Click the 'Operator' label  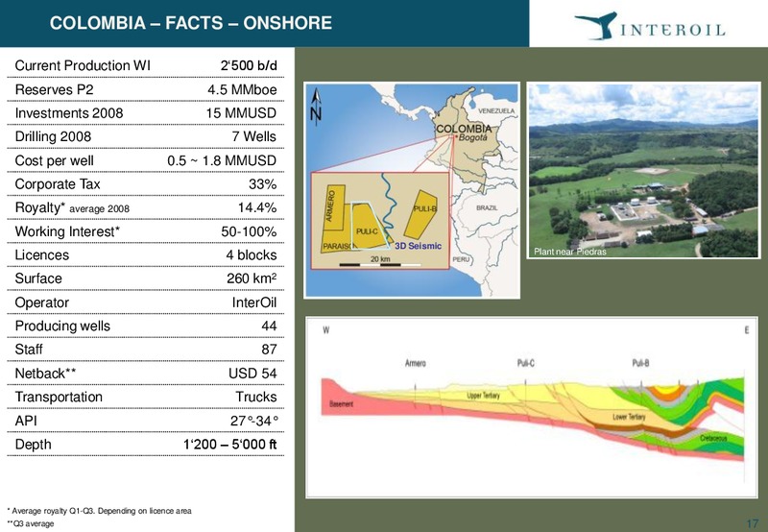click(41, 302)
